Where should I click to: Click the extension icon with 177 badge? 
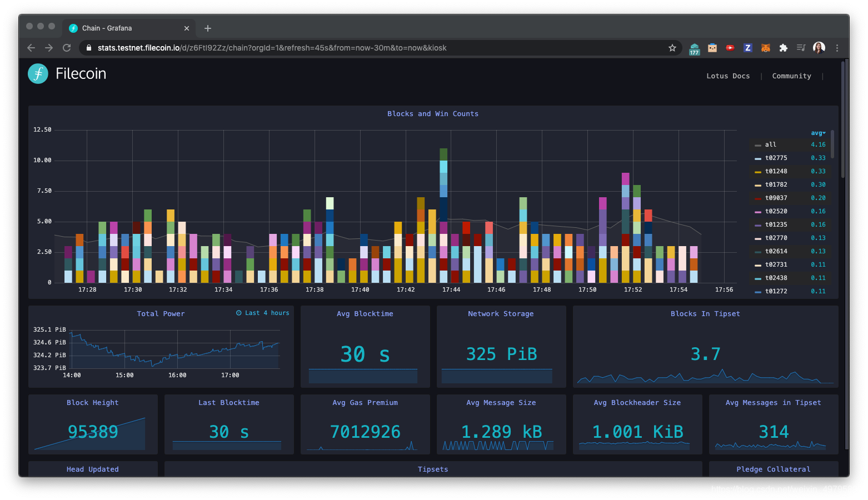(x=694, y=49)
